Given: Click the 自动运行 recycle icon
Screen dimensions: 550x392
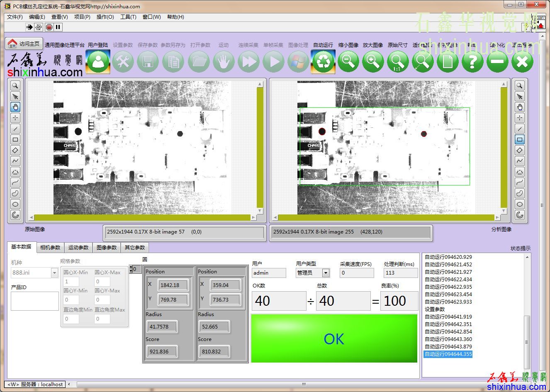Looking at the screenshot, I should [x=323, y=62].
